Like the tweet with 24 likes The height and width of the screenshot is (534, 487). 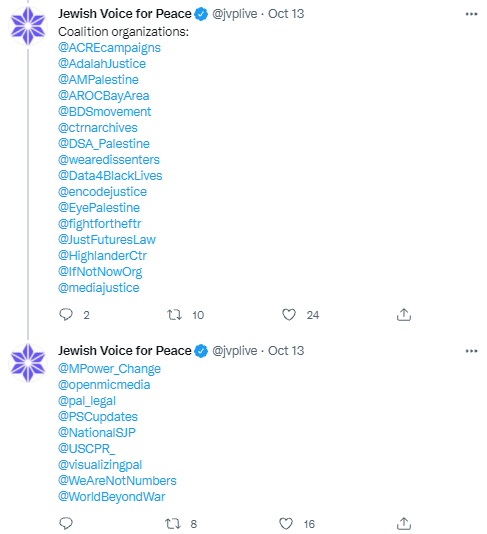pos(289,315)
